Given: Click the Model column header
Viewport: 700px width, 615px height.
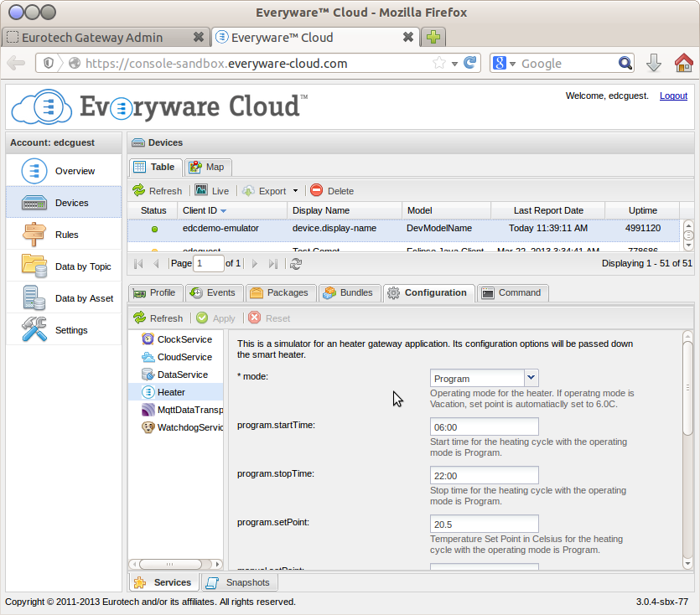Looking at the screenshot, I should pyautogui.click(x=445, y=210).
